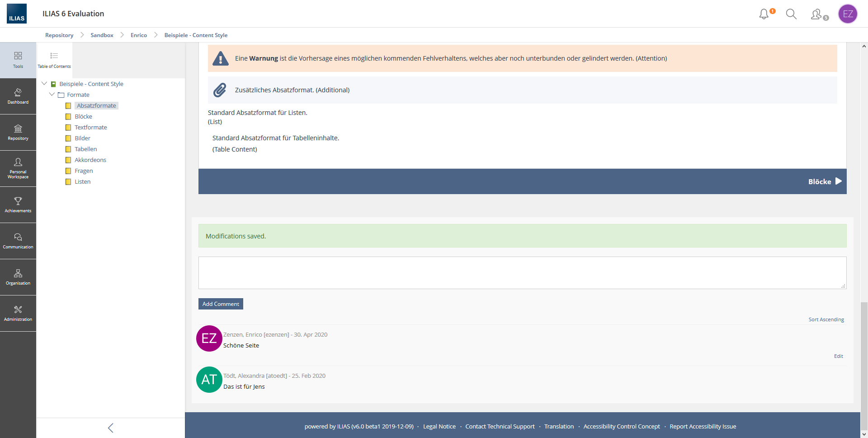Click the Sandbox breadcrumb
The width and height of the screenshot is (868, 438).
(102, 35)
